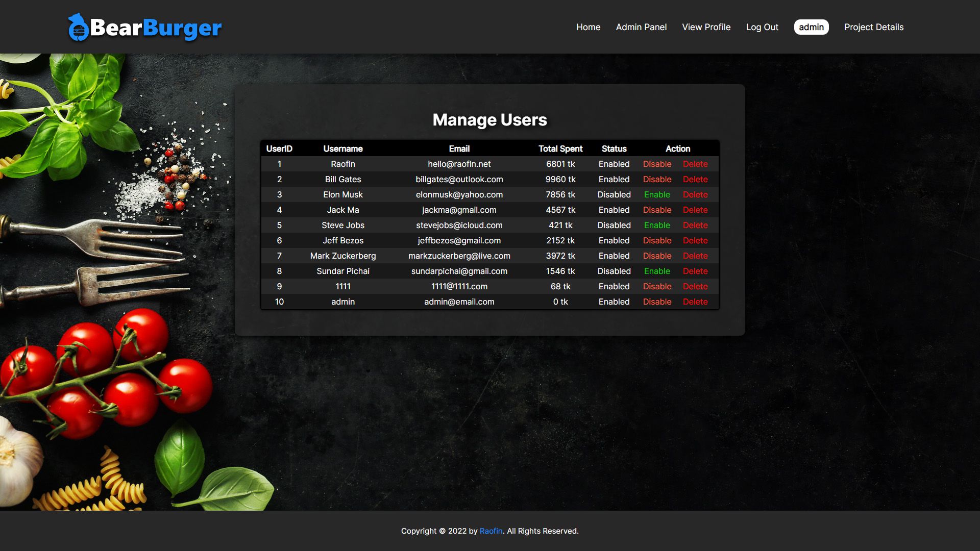Screen dimensions: 980x551
Task: Click Log Out in the navbar
Action: (x=762, y=27)
